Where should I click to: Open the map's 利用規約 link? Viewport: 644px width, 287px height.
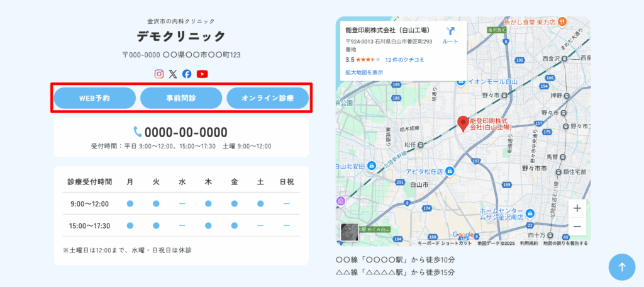click(528, 243)
